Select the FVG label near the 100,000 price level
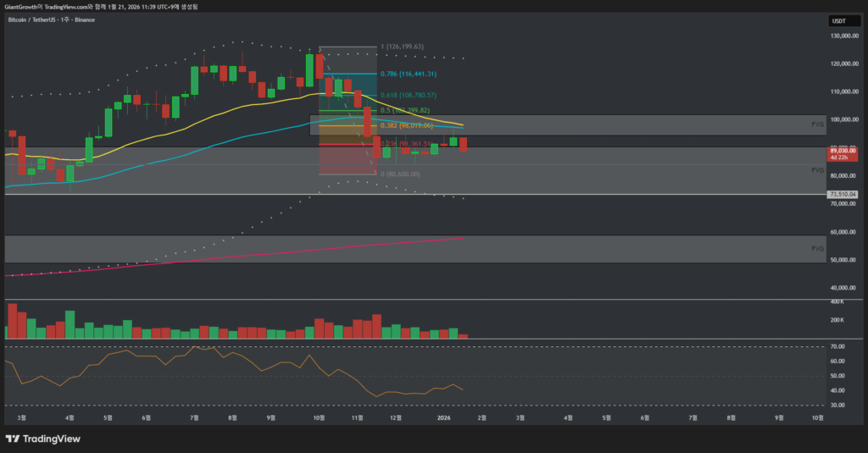Viewport: 868px width, 453px height. pyautogui.click(x=817, y=124)
